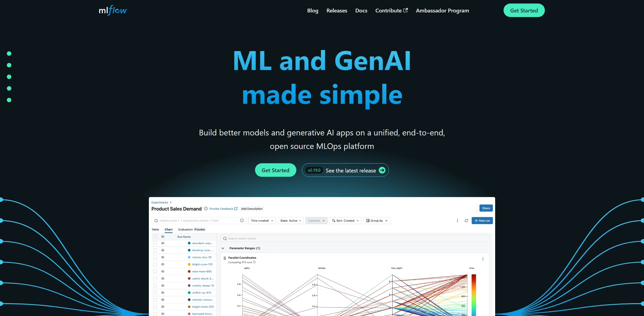This screenshot has width=644, height=316.
Task: Toggle visibility eye icon for abundant-snip row
Action: pyautogui.click(x=163, y=243)
